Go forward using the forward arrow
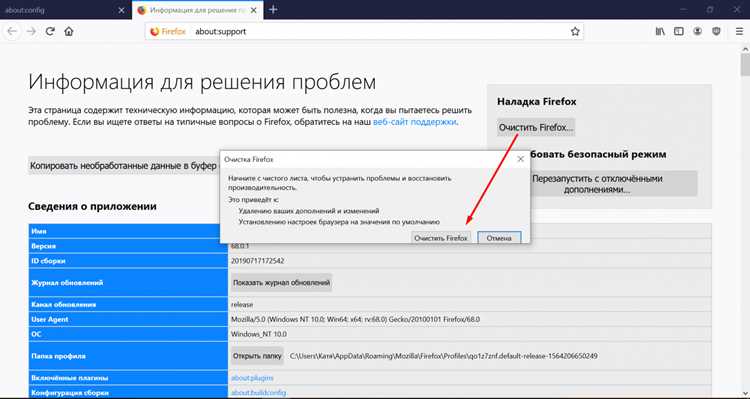Image resolution: width=750 pixels, height=399 pixels. 32,32
